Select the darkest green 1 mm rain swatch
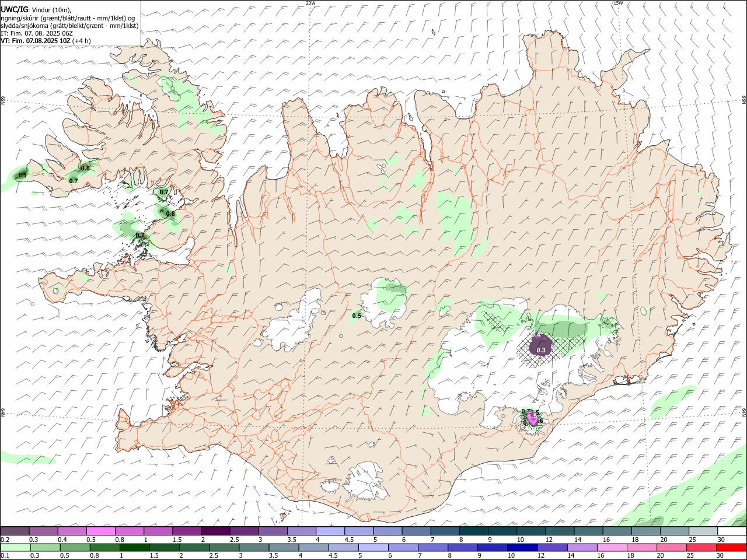 134,547
